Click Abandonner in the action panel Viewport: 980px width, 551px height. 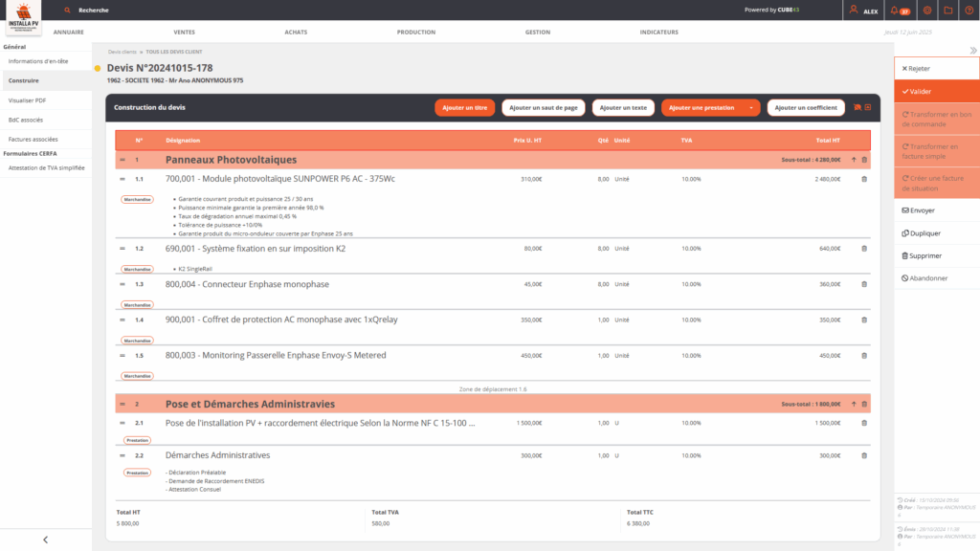click(x=936, y=278)
